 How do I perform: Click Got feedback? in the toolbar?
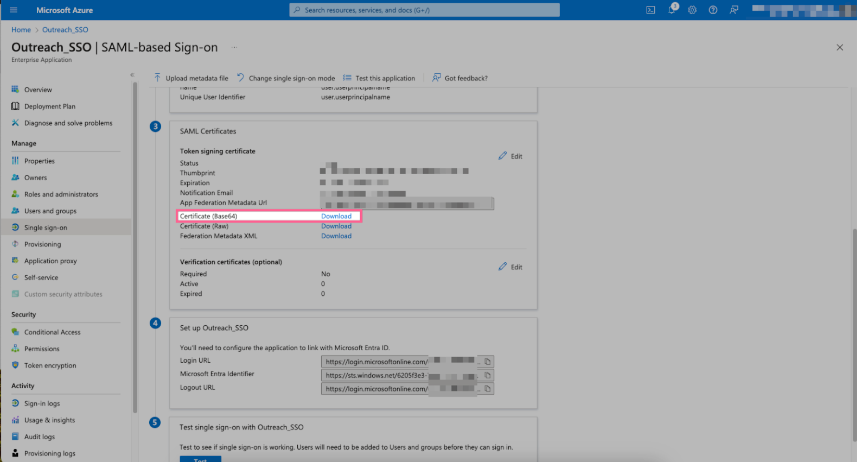click(x=460, y=78)
